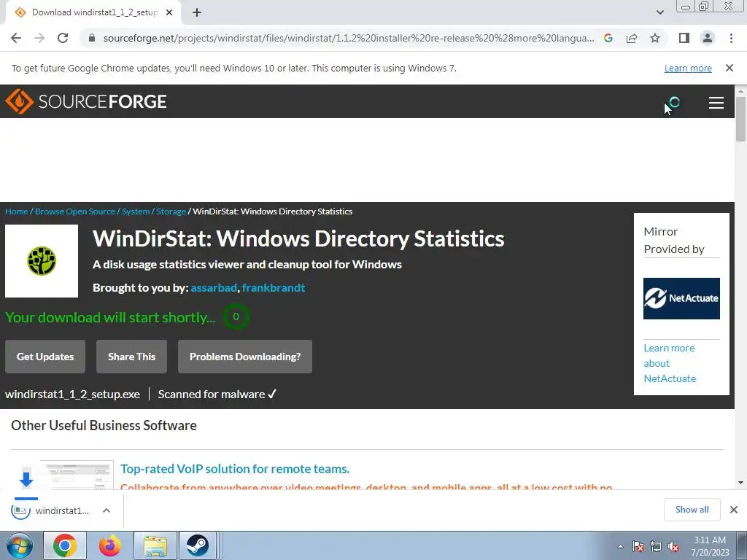Click Chrome in the taskbar
747x560 pixels.
pyautogui.click(x=65, y=545)
